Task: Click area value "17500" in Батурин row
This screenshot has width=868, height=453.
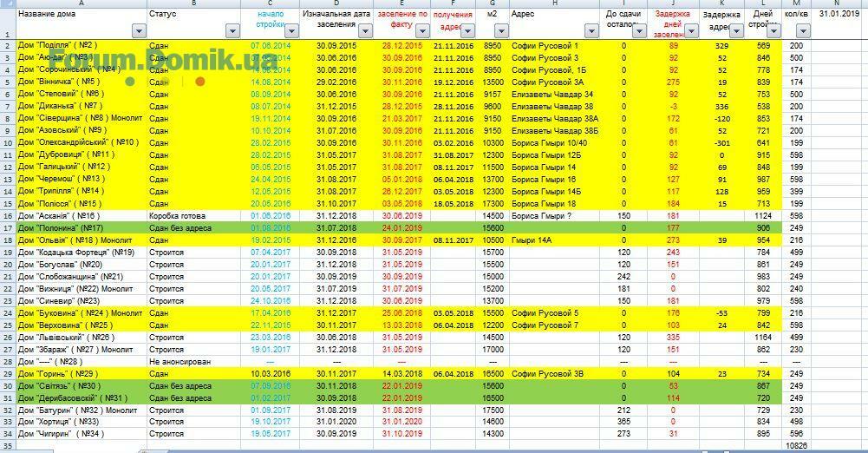Action: pos(493,410)
